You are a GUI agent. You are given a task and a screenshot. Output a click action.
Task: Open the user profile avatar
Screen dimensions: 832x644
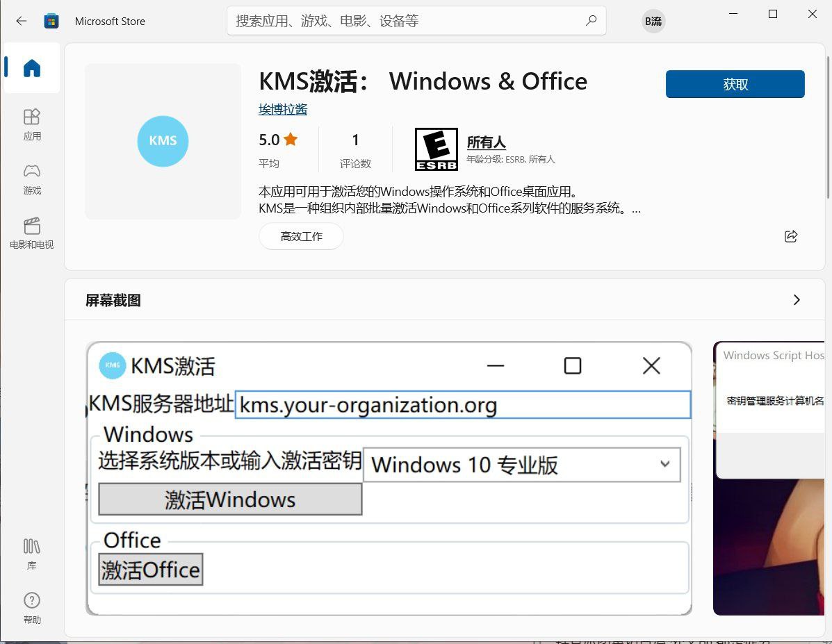click(653, 21)
